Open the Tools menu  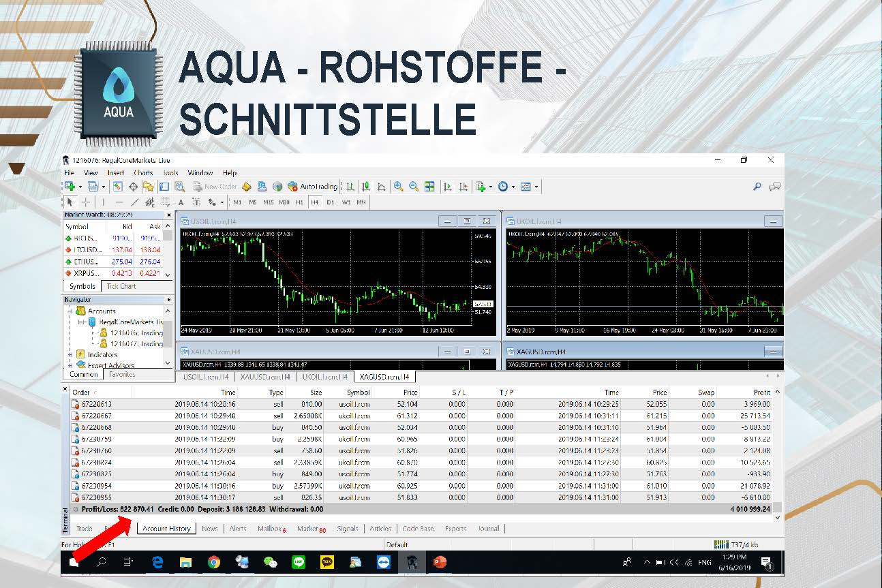[170, 173]
